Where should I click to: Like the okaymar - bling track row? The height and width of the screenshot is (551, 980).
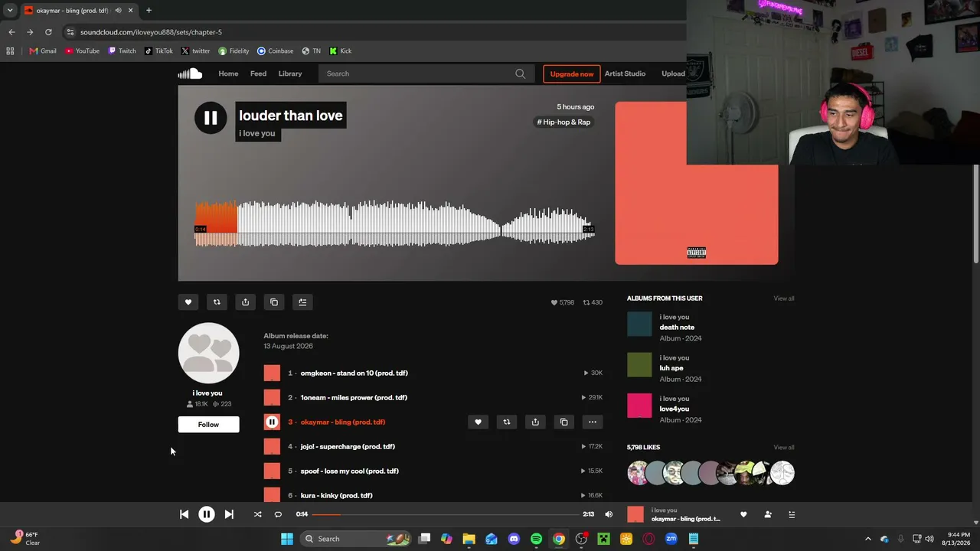[x=478, y=422]
